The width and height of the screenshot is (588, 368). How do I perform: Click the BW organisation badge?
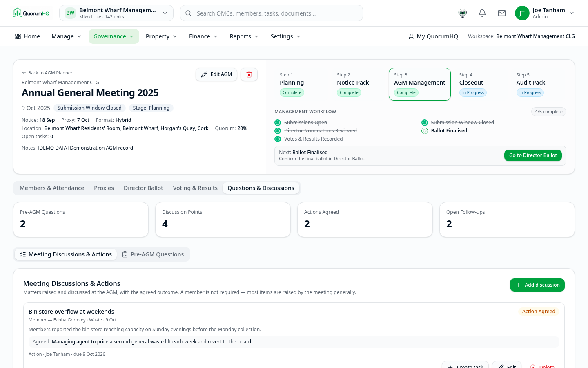coord(70,13)
